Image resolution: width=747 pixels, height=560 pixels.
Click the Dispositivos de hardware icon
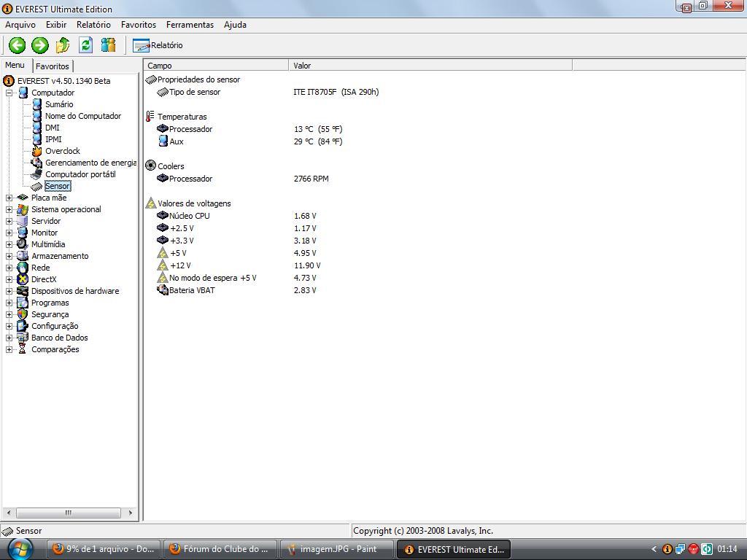(x=23, y=291)
